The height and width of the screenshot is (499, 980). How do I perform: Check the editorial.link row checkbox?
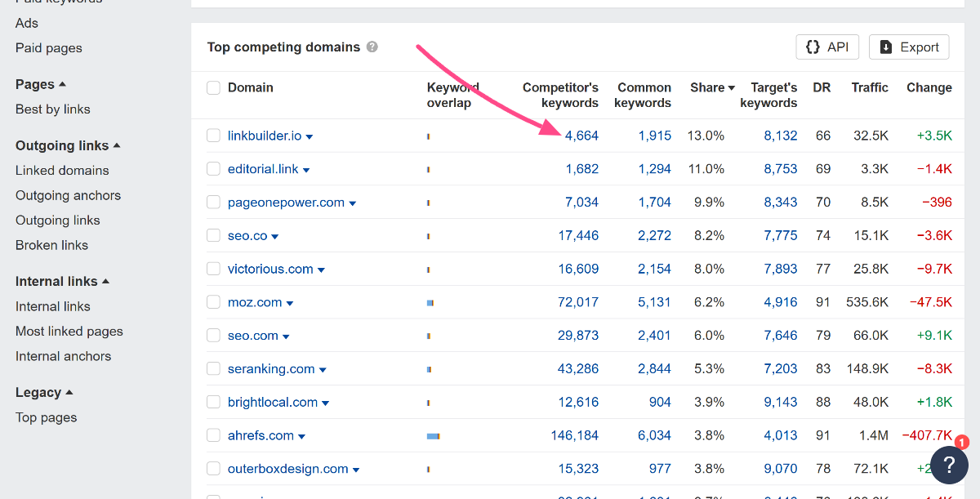[x=213, y=169]
